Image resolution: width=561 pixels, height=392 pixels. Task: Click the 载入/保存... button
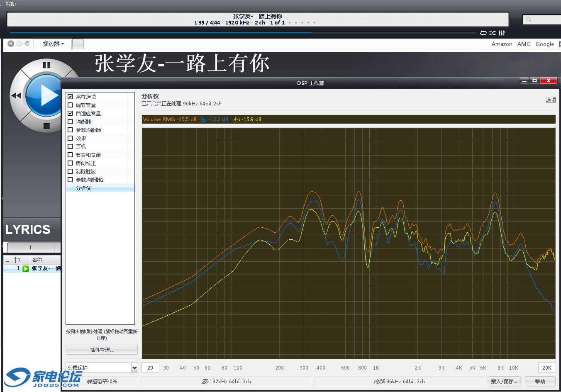(504, 382)
